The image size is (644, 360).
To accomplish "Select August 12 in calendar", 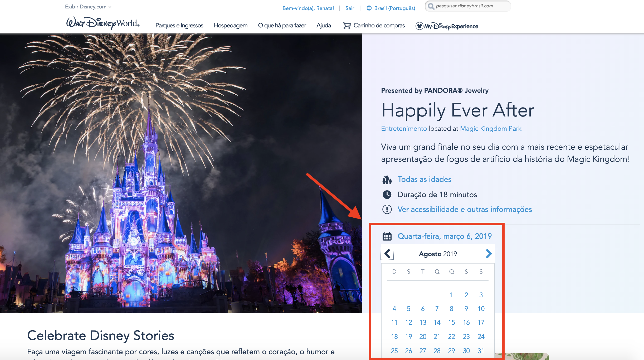I will coord(408,322).
